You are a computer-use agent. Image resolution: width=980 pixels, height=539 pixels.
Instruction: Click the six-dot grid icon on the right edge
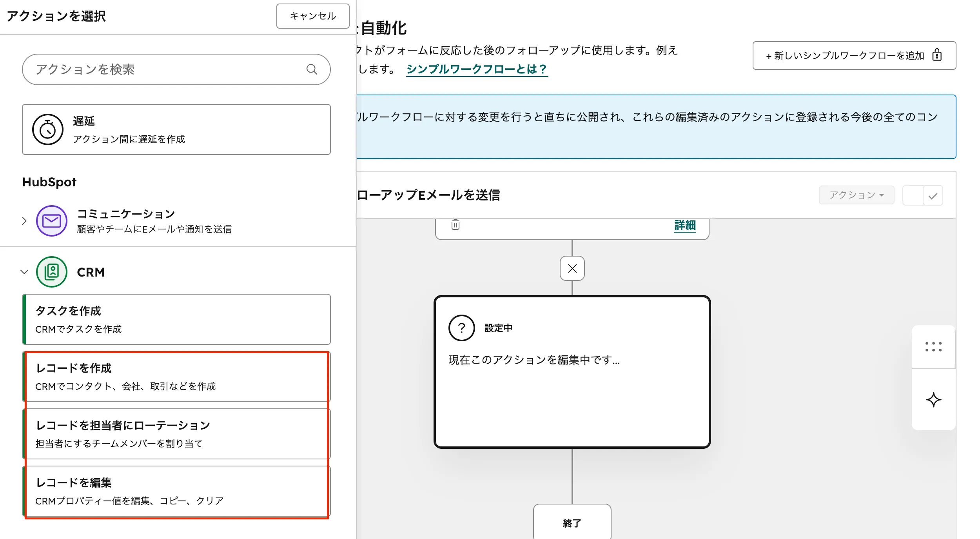click(x=934, y=346)
